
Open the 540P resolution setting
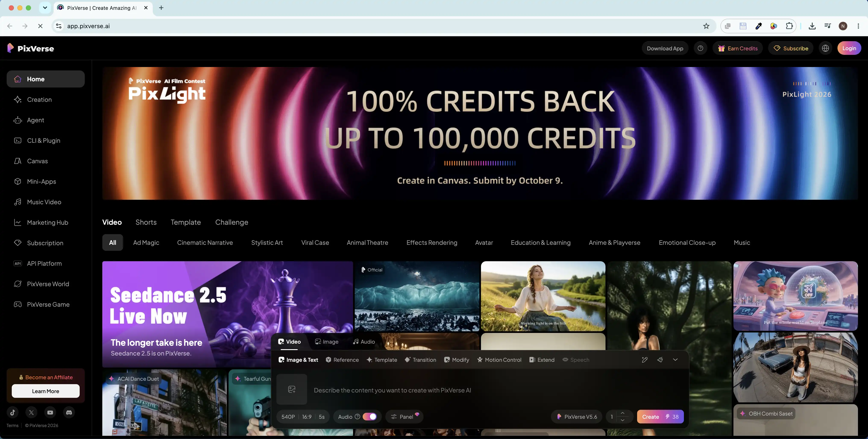click(x=288, y=416)
